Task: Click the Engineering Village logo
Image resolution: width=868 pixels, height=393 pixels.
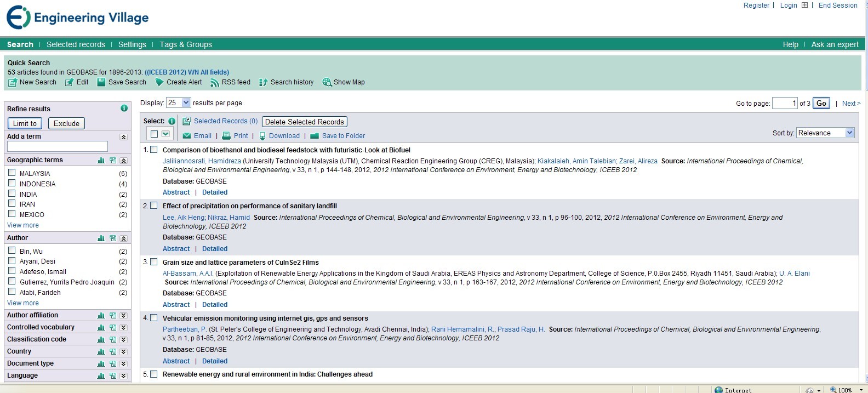Action: [77, 18]
